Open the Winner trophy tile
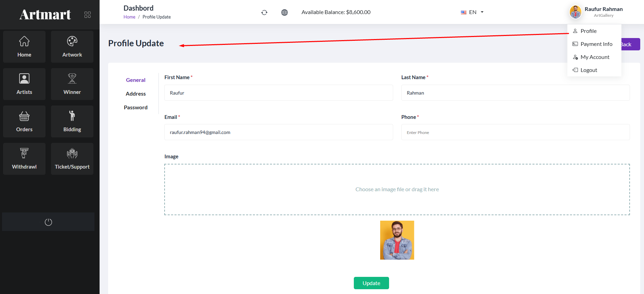Image resolution: width=644 pixels, height=294 pixels. pyautogui.click(x=72, y=84)
